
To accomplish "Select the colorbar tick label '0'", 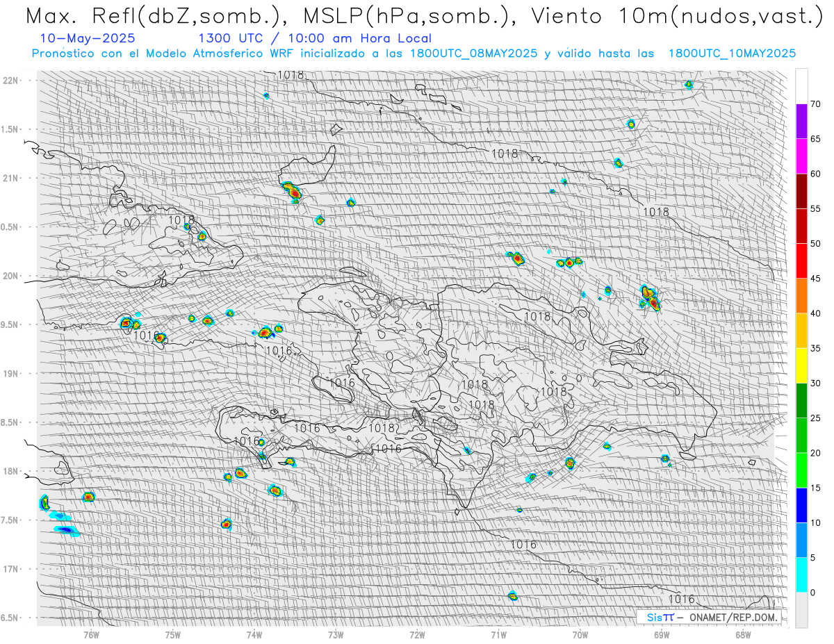I will coord(813,593).
